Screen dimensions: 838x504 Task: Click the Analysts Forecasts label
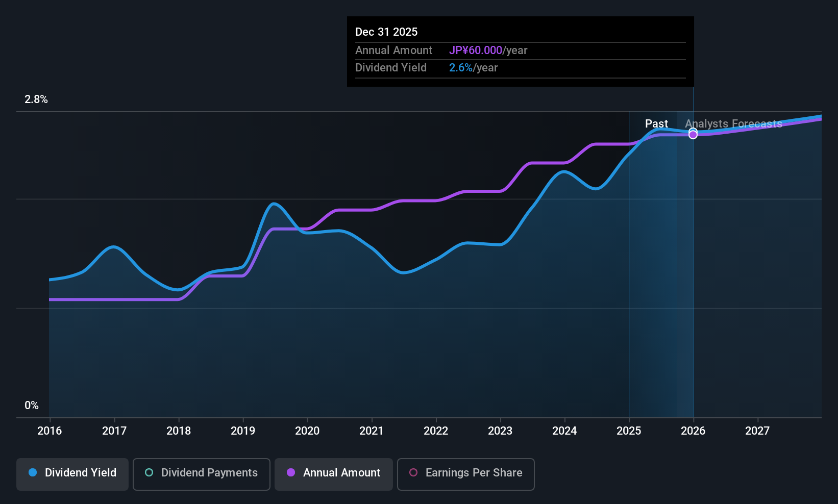point(733,124)
